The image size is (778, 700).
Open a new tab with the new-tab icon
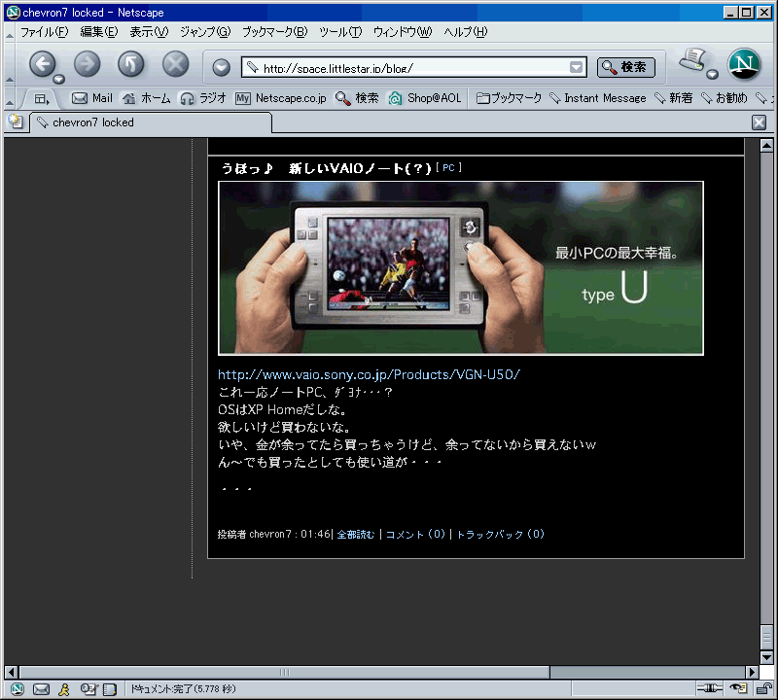16,122
